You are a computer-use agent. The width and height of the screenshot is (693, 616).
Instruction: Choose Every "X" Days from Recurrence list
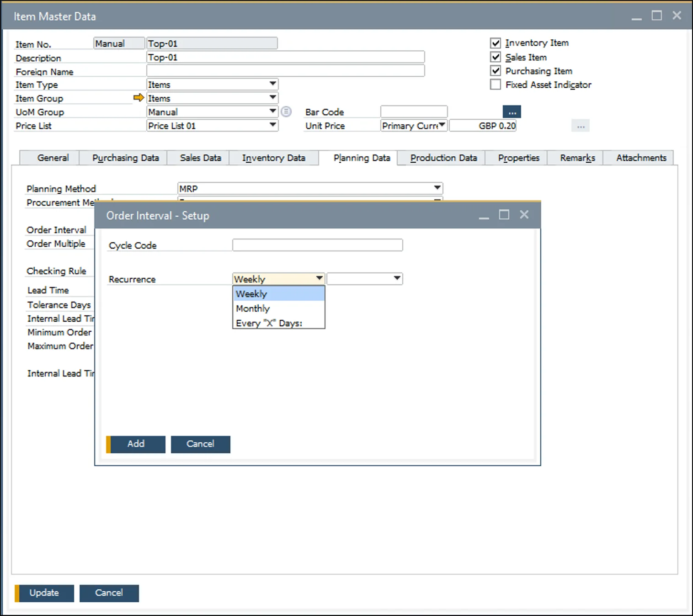279,323
